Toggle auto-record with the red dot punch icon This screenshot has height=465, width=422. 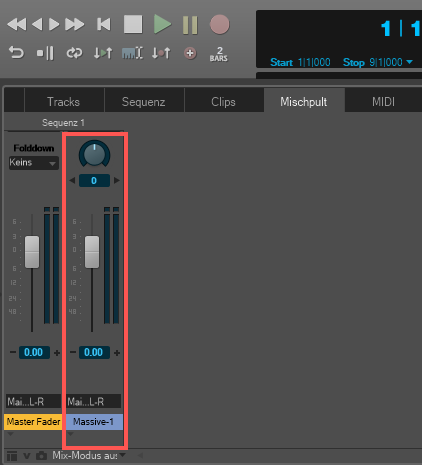161,53
